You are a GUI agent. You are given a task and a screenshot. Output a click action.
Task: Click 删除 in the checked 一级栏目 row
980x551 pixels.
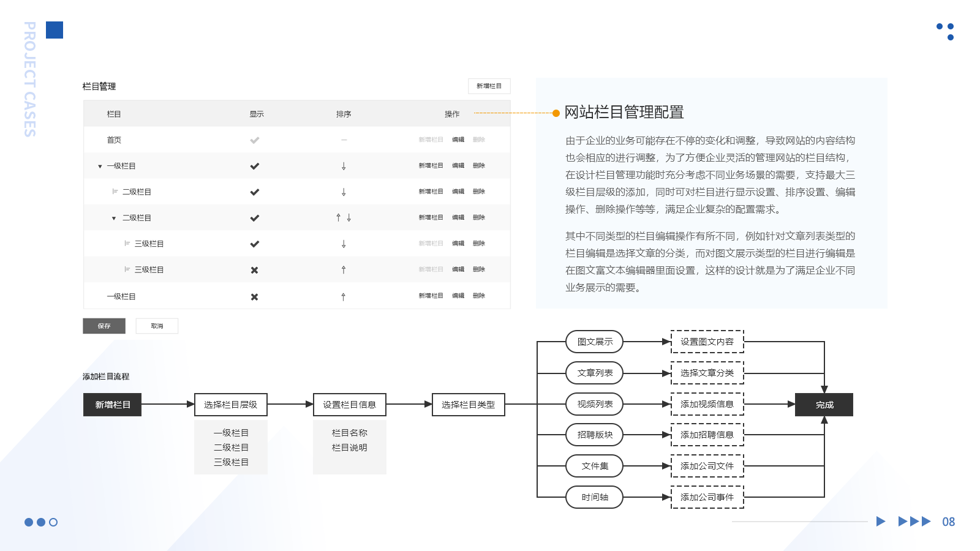(x=479, y=165)
